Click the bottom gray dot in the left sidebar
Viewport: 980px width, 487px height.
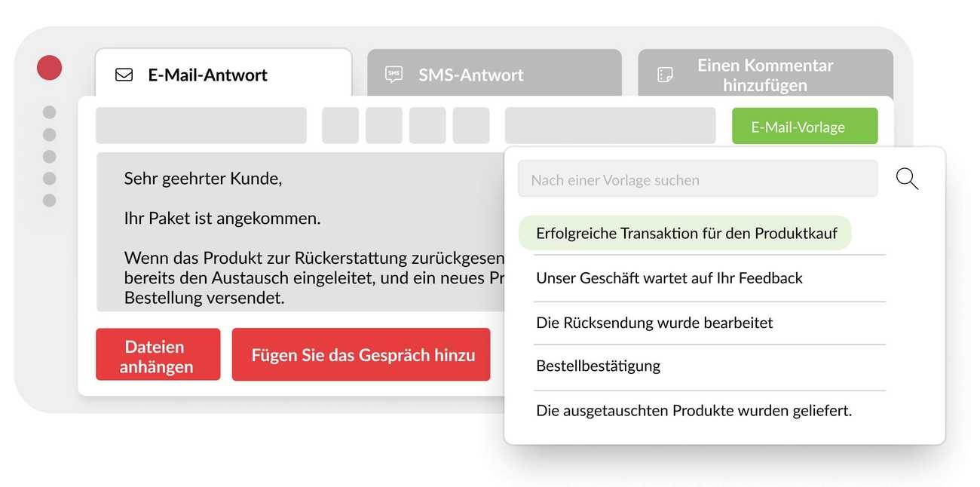tap(49, 200)
